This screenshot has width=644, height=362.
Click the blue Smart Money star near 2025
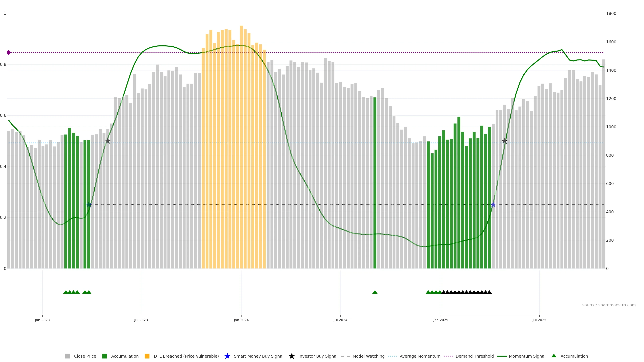pos(493,205)
